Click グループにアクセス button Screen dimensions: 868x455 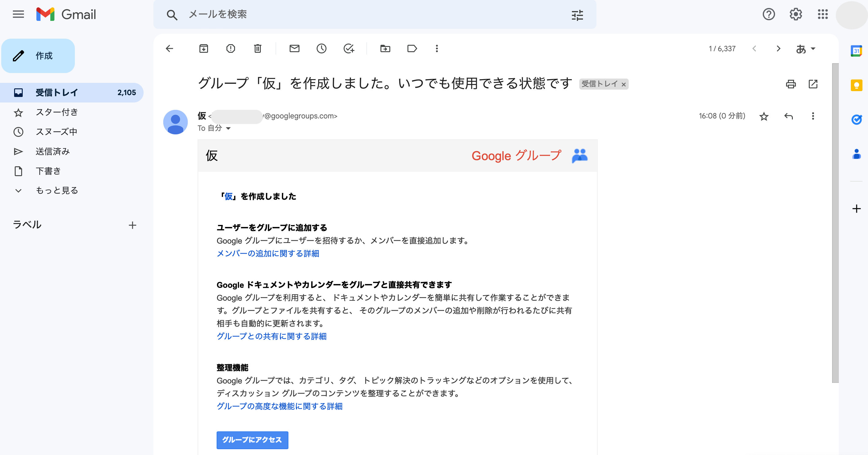(x=252, y=440)
